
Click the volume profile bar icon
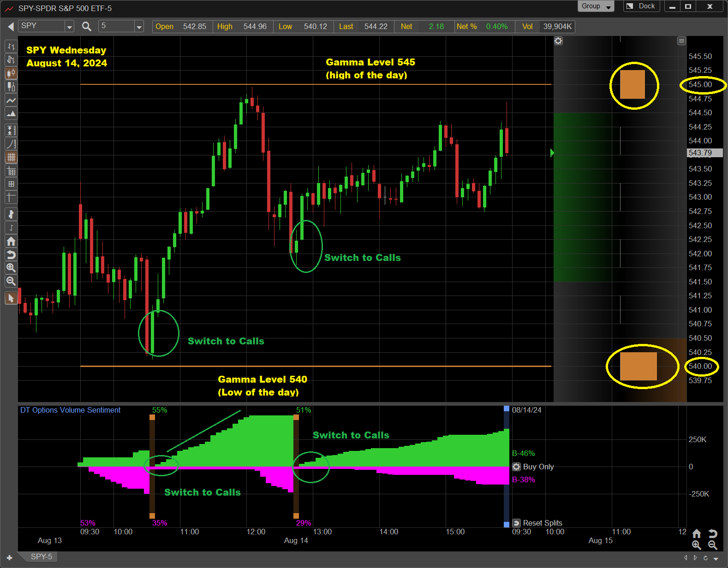(11, 214)
